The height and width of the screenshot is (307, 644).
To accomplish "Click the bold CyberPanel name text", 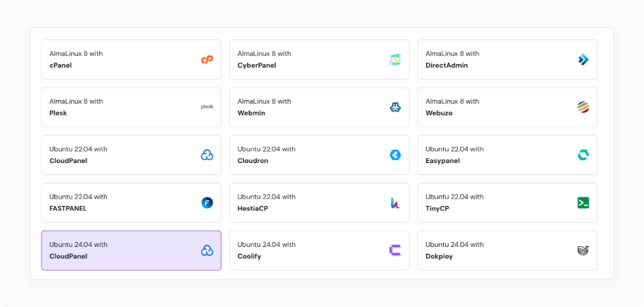I will [x=257, y=65].
